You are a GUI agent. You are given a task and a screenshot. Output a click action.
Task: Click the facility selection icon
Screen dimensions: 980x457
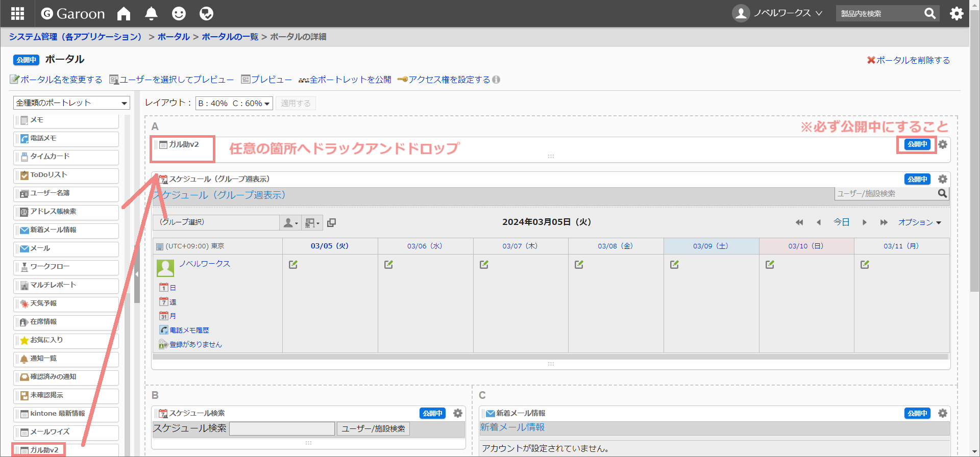point(312,222)
